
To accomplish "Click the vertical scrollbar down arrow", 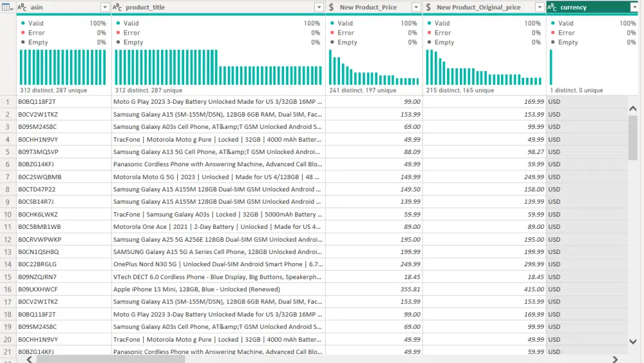I will click(633, 342).
